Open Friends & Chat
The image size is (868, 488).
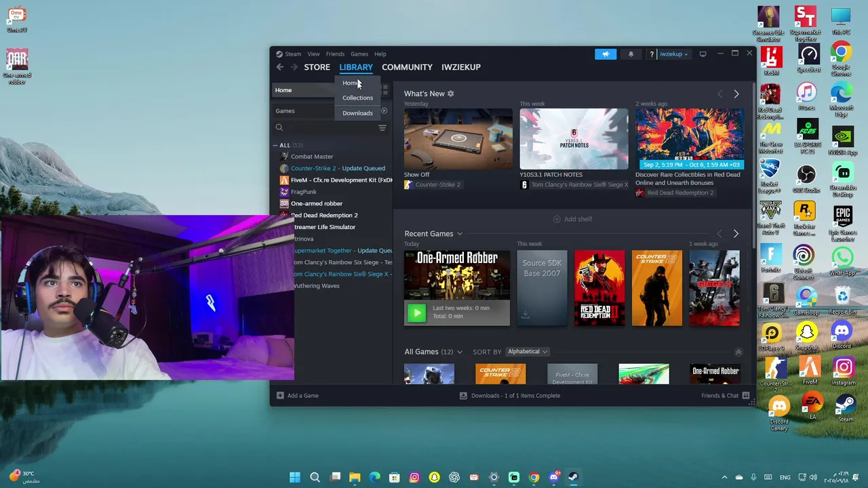coord(725,396)
